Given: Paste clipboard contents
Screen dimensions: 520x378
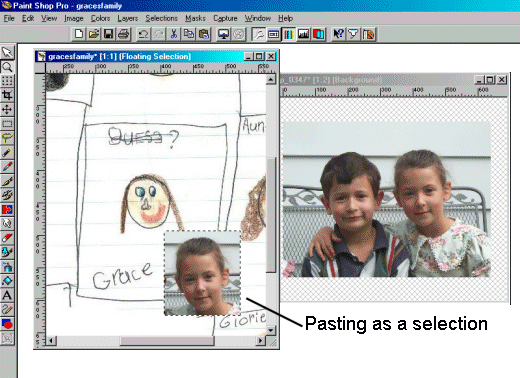Looking at the screenshot, I should point(203,34).
